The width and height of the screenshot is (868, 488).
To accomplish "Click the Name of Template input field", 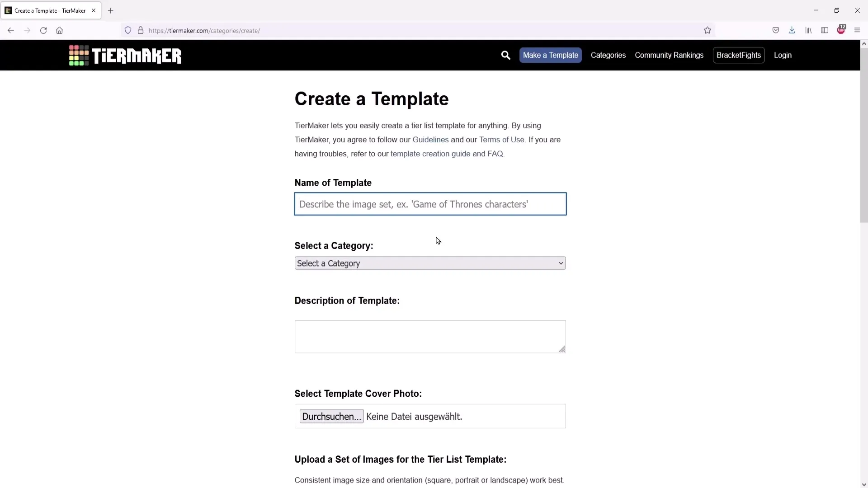I will coord(430,204).
